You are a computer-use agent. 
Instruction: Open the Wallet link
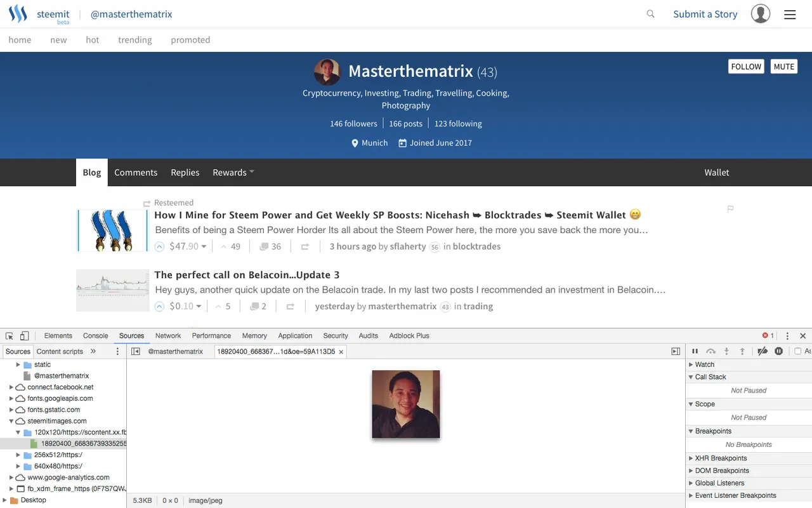click(717, 172)
